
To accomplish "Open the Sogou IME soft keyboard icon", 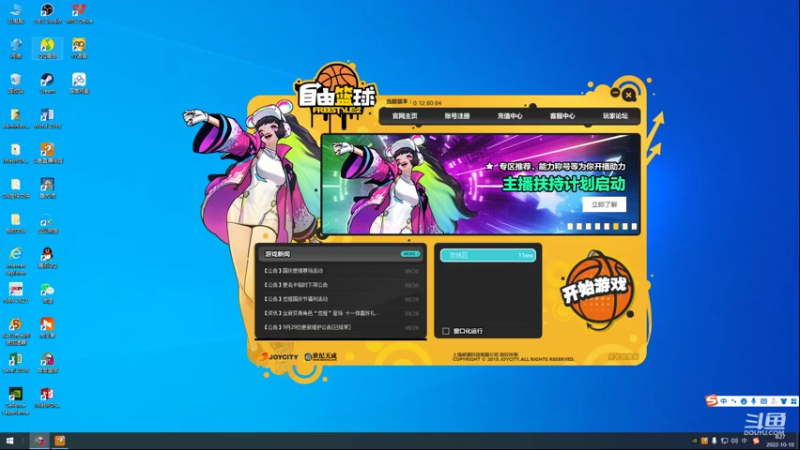I will pos(763,402).
